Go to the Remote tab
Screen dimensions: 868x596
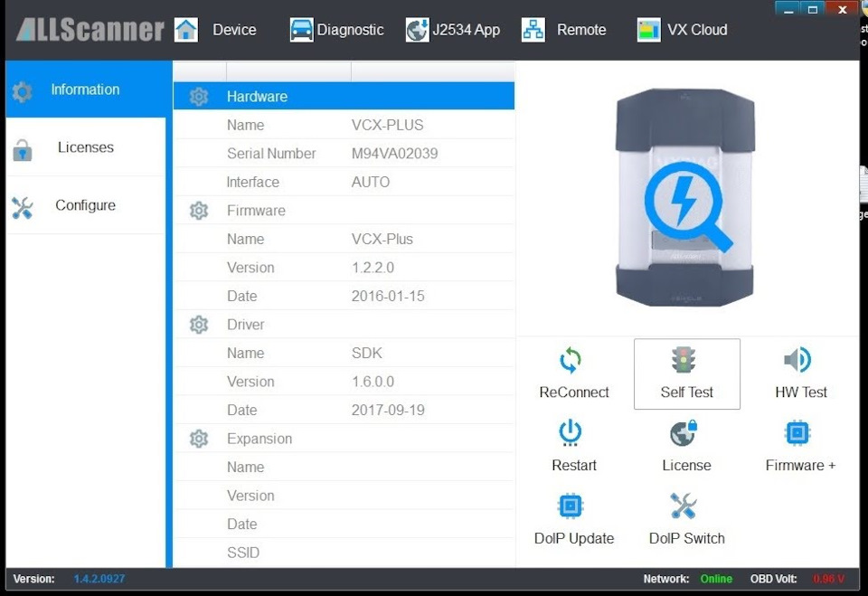coord(564,30)
